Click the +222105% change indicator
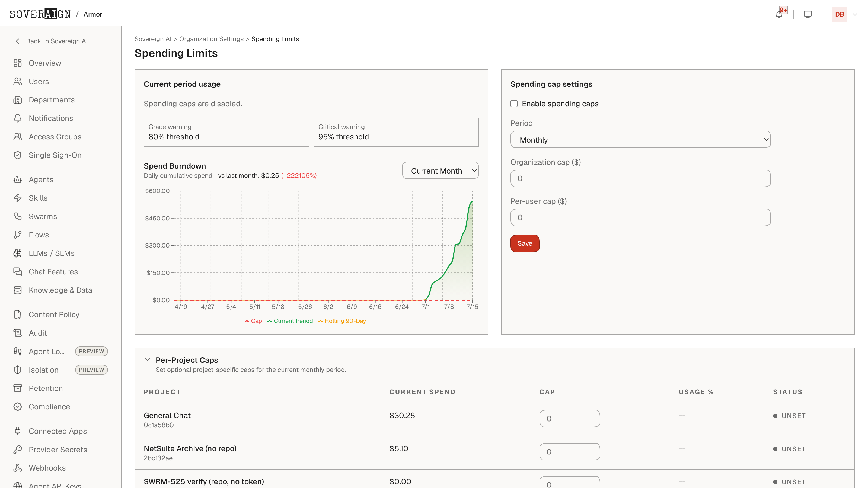The width and height of the screenshot is (868, 488). 299,176
